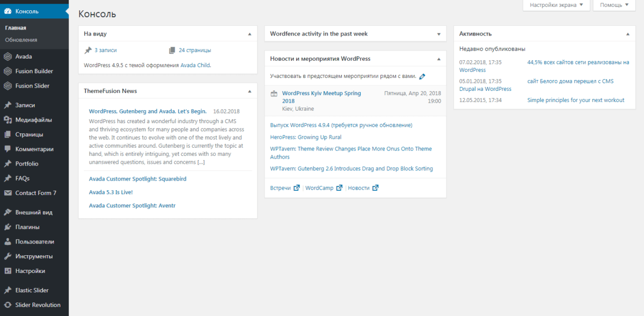Open the Avada Child theme link
Image resolution: width=644 pixels, height=316 pixels.
(x=195, y=65)
